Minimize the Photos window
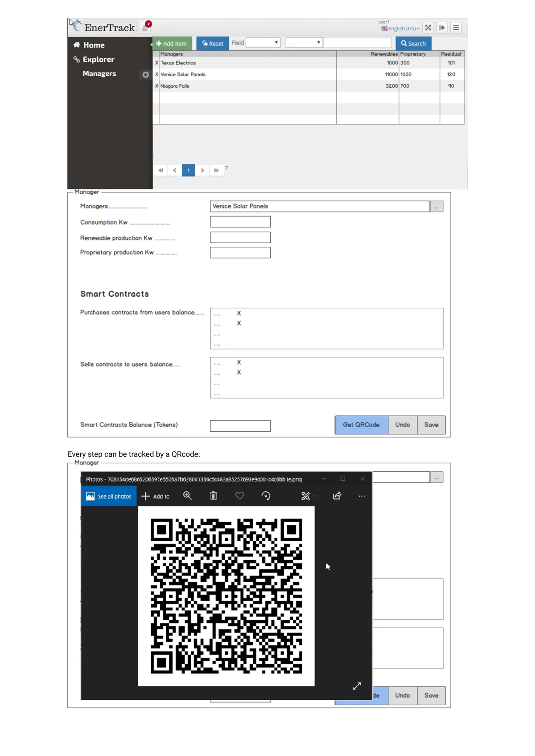The image size is (535, 756). 324,479
